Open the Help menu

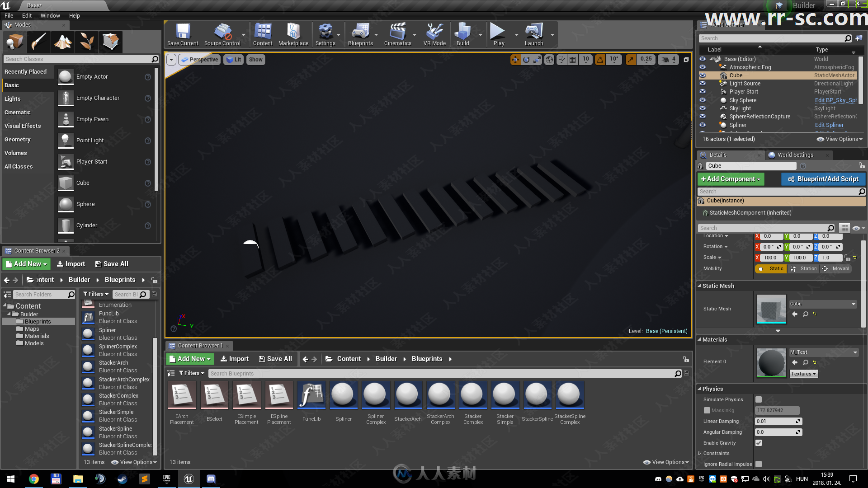[75, 15]
